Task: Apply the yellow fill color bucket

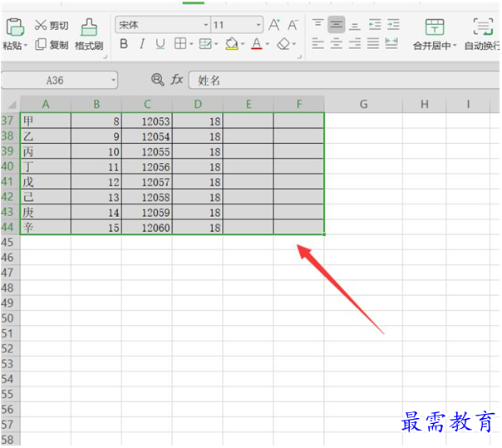Action: tap(232, 44)
